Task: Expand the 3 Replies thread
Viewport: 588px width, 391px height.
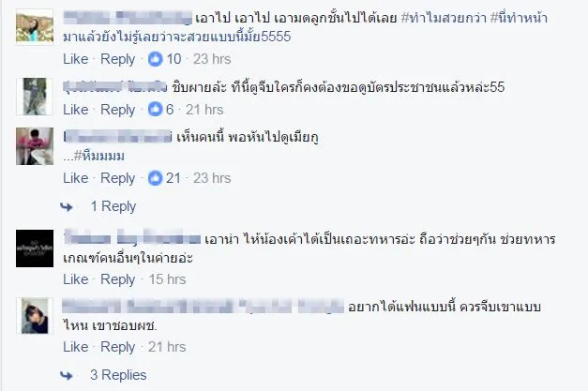Action: [x=118, y=375]
